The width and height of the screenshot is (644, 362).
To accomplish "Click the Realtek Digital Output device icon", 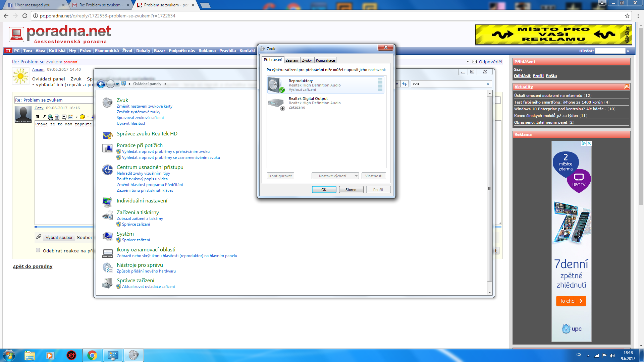I will coord(276,103).
